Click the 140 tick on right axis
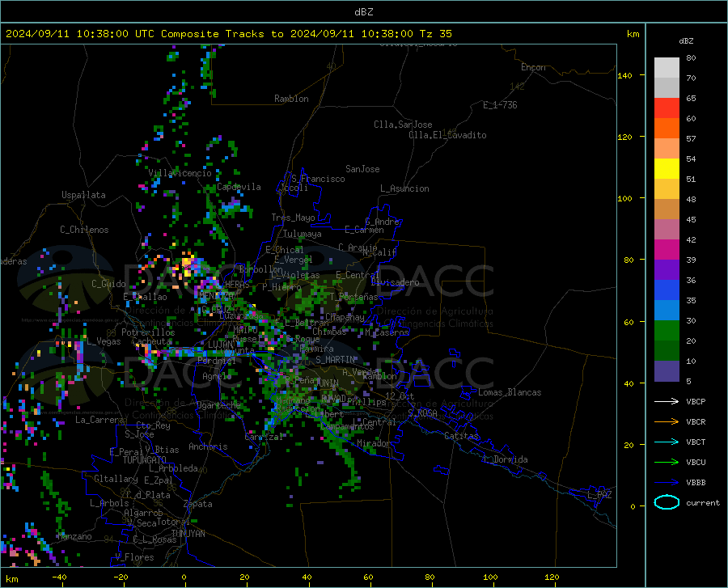This screenshot has width=728, height=588. point(624,76)
